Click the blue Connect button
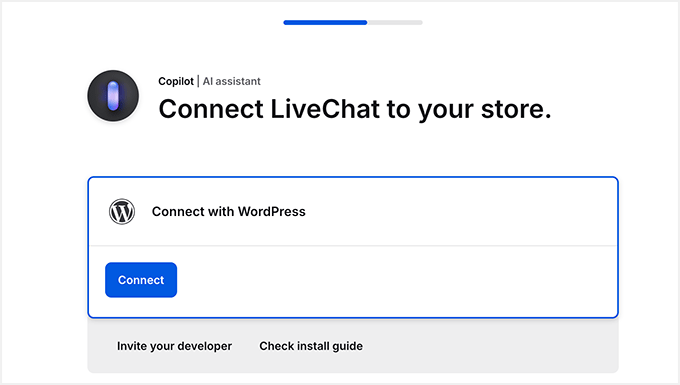680x385 pixels. click(141, 280)
